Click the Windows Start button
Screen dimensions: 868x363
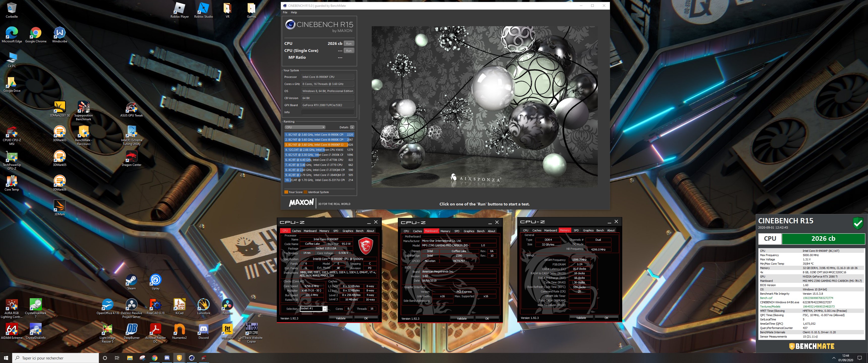(6, 358)
